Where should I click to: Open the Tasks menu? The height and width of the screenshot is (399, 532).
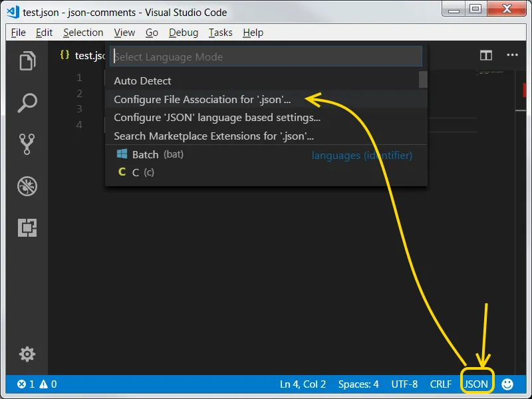[x=221, y=33]
